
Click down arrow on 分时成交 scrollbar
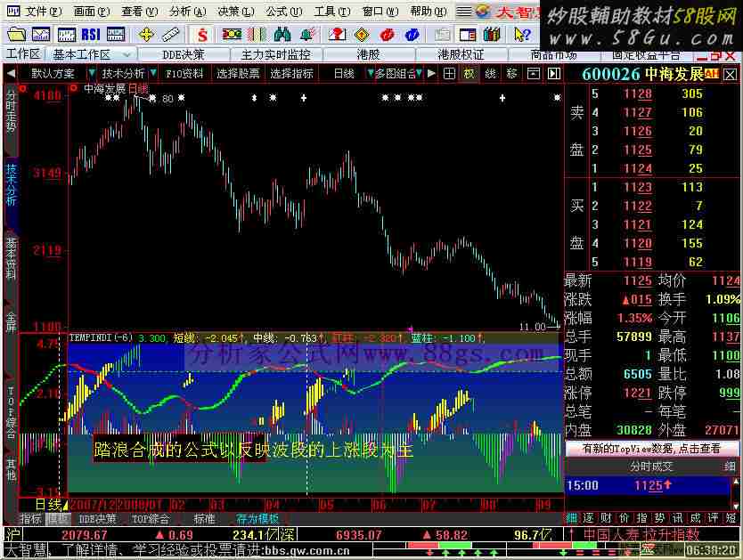coord(735,506)
